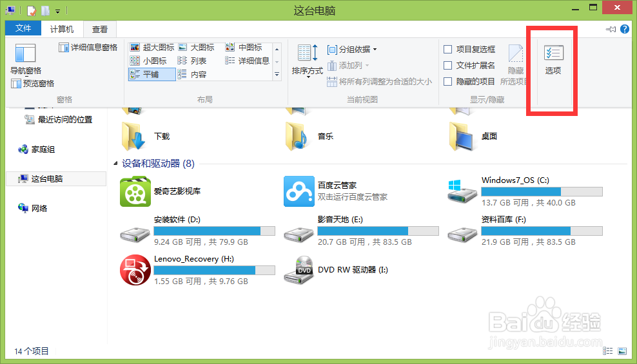Select 列表 list layout
The height and width of the screenshot is (364, 637).
(191, 61)
